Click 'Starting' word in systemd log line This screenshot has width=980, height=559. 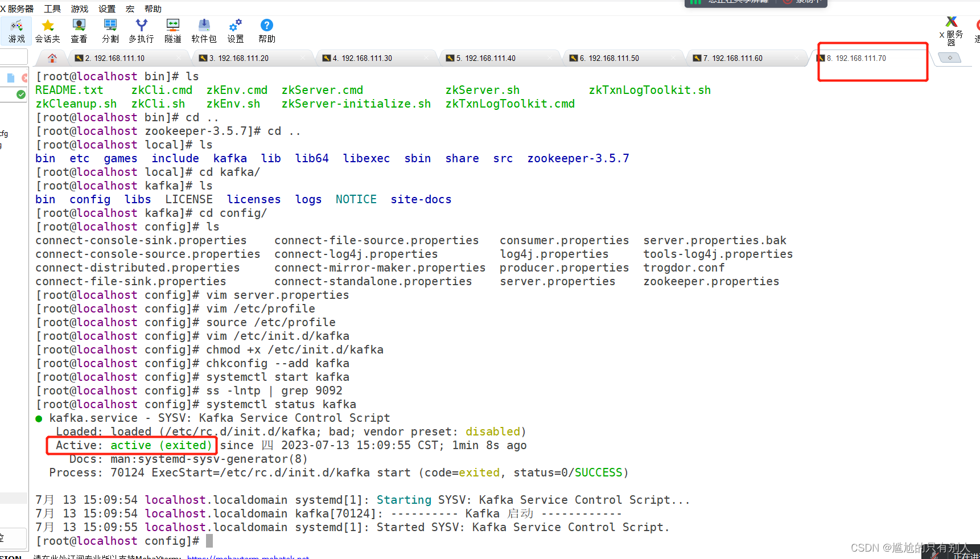point(404,500)
